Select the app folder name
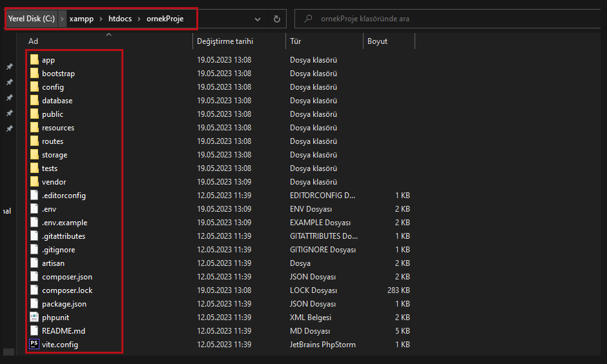Viewport: 607px width, 364px height. (48, 60)
